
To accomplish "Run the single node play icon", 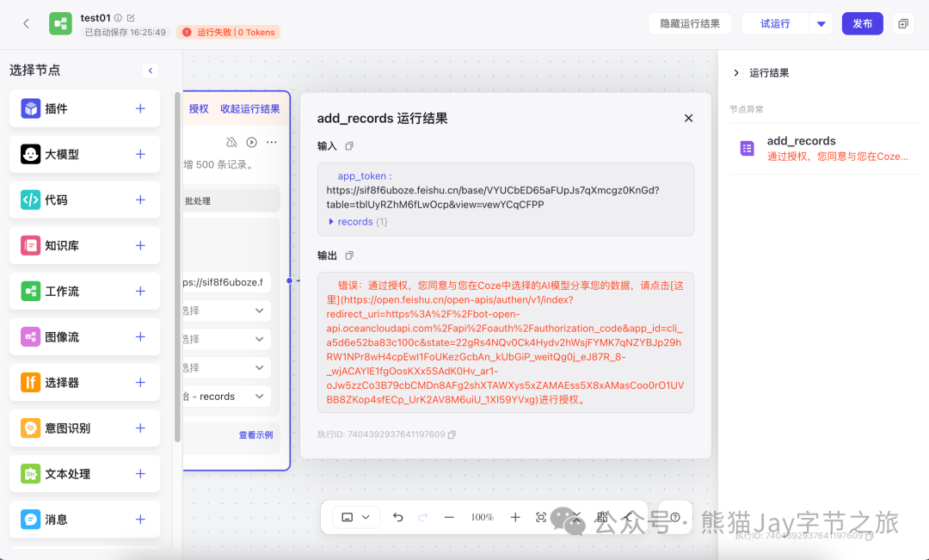I will click(x=252, y=142).
